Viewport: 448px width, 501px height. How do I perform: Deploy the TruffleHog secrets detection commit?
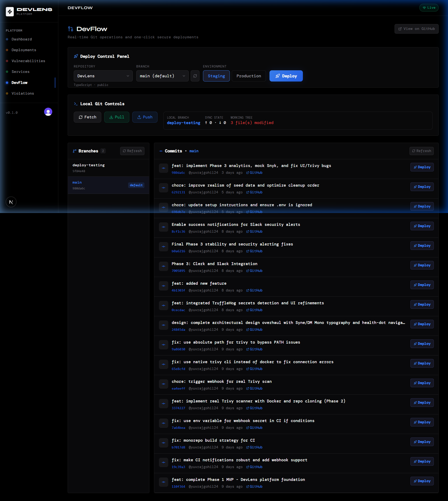point(422,304)
